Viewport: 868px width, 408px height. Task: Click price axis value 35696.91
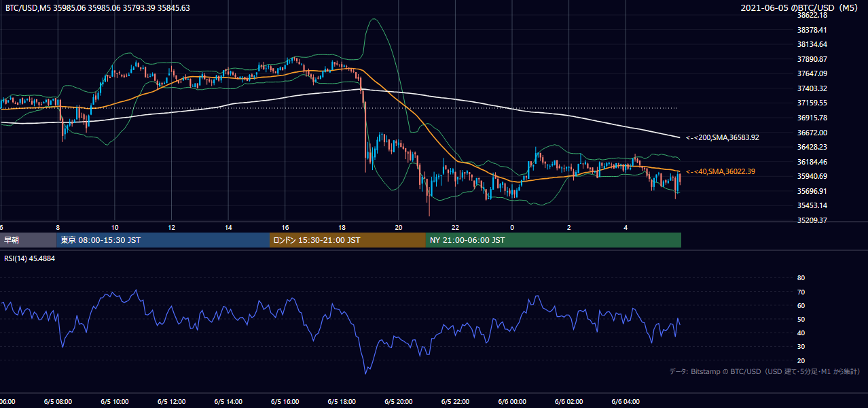(x=812, y=191)
